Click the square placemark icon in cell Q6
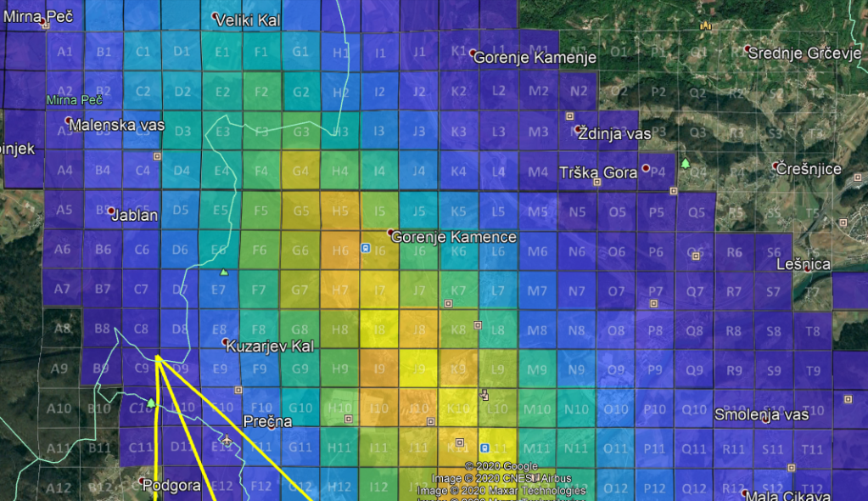 [x=696, y=254]
